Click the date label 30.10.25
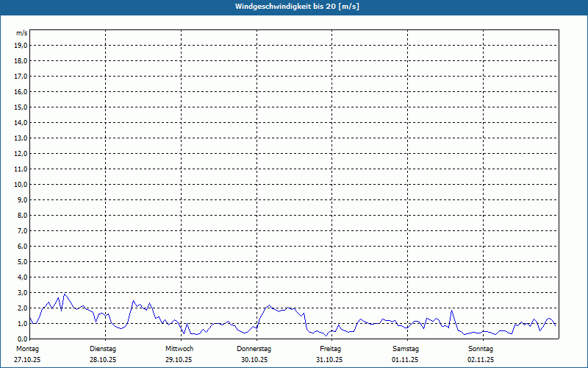 [254, 360]
